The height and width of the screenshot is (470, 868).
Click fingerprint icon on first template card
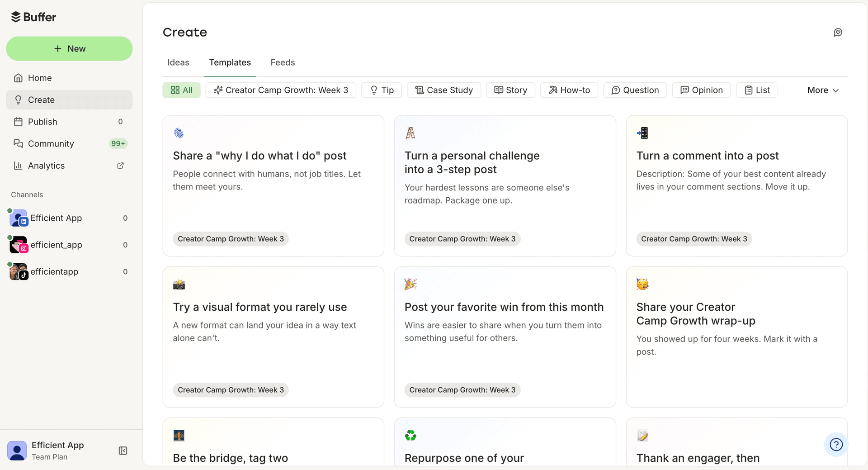pos(179,133)
